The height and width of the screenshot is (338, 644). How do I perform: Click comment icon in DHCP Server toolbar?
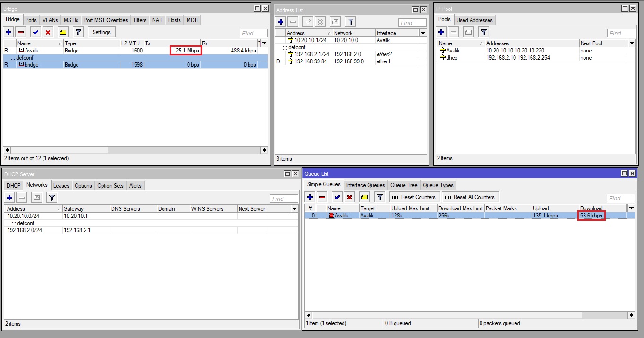tap(36, 198)
